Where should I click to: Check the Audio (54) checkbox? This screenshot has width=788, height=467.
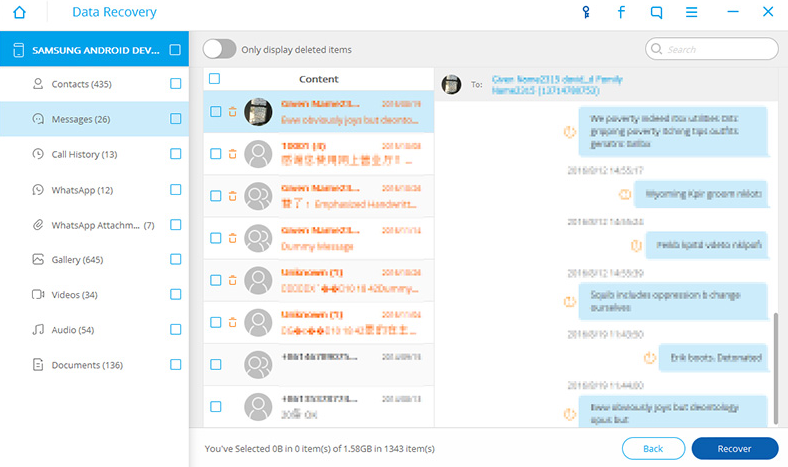[x=175, y=329]
